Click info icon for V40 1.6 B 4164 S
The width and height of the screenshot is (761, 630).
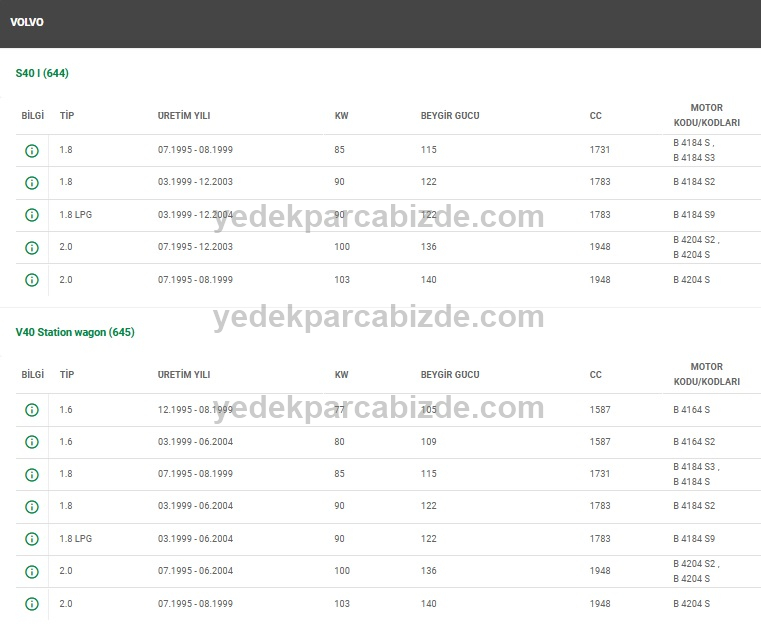pyautogui.click(x=32, y=410)
